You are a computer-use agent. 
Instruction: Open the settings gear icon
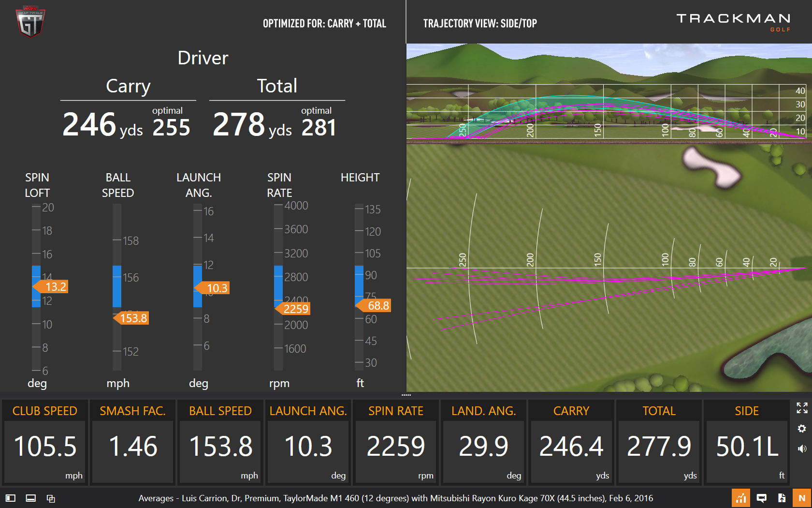click(x=802, y=428)
